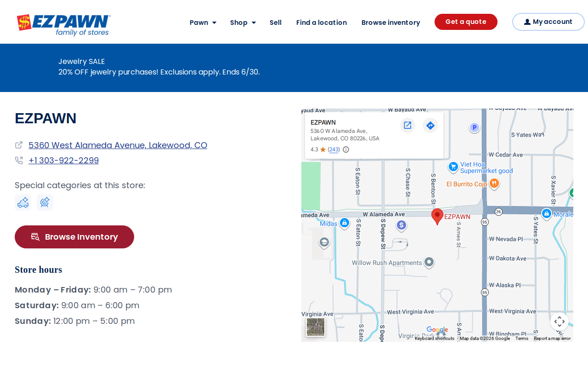Expand the Shop dropdown menu

pos(243,23)
